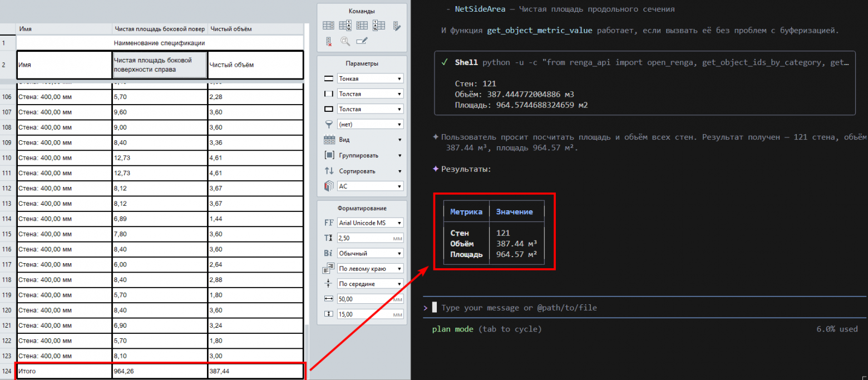Click the red X delete row icon
The width and height of the screenshot is (868, 380).
tap(329, 41)
